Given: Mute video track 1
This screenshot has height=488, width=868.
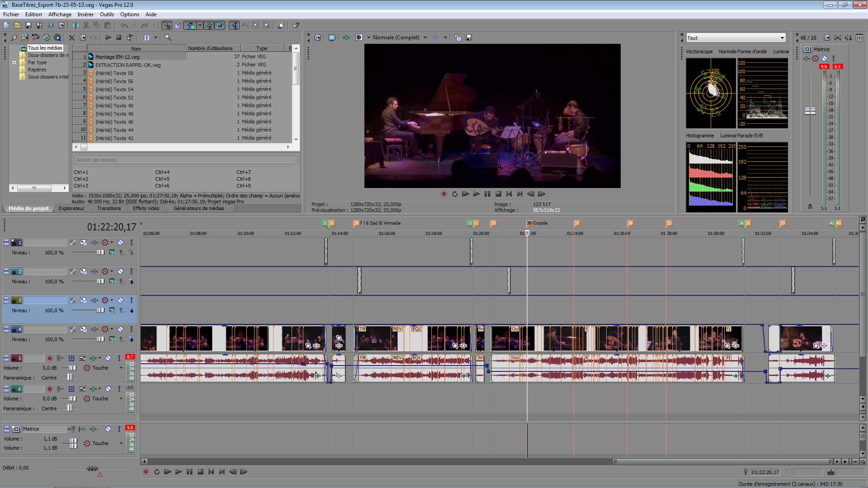Looking at the screenshot, I should pyautogui.click(x=121, y=243).
